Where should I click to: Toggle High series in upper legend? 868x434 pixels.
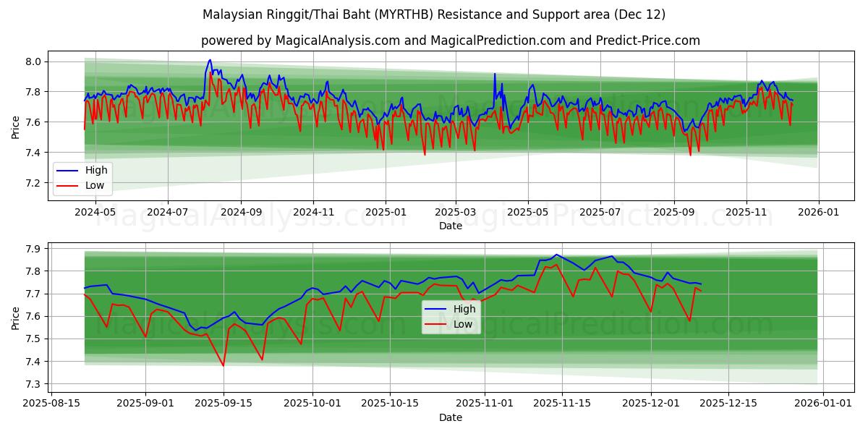click(95, 170)
